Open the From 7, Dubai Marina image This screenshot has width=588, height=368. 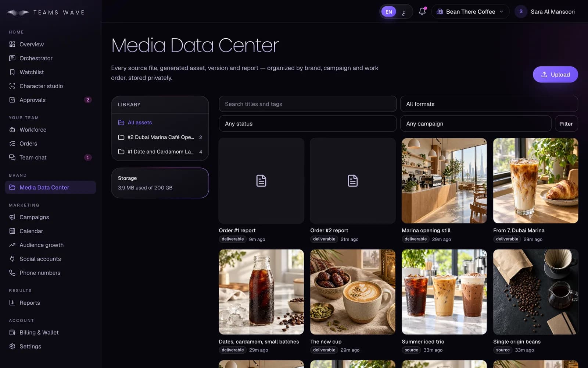(x=535, y=181)
